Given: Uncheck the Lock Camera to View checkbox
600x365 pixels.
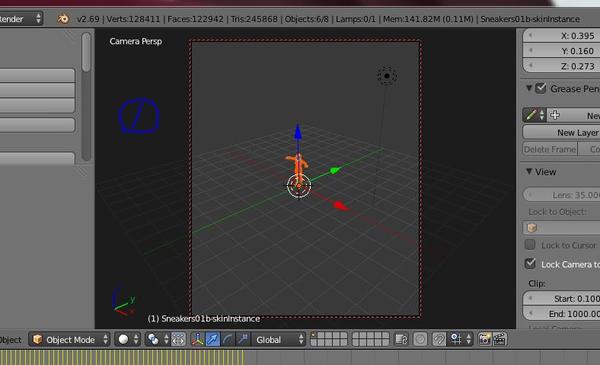Looking at the screenshot, I should coord(530,264).
